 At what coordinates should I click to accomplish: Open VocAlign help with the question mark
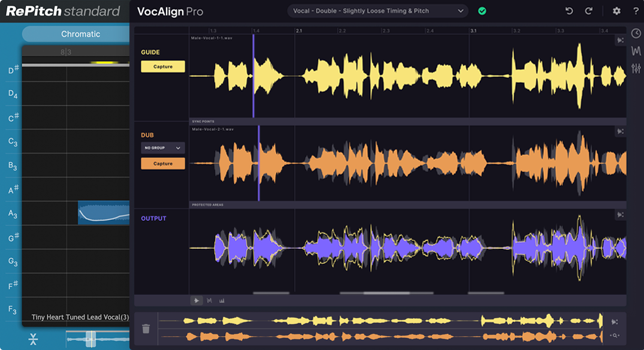tap(636, 10)
